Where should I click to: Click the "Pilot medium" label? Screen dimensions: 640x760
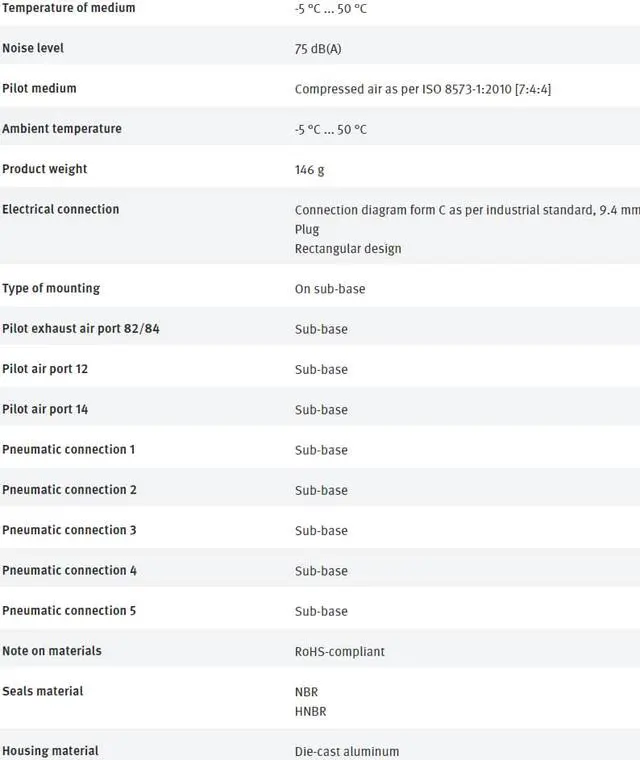(39, 88)
